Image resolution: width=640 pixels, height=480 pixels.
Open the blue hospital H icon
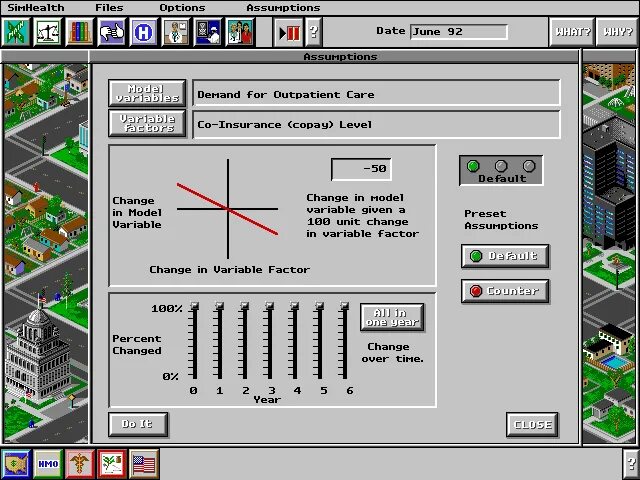(143, 32)
